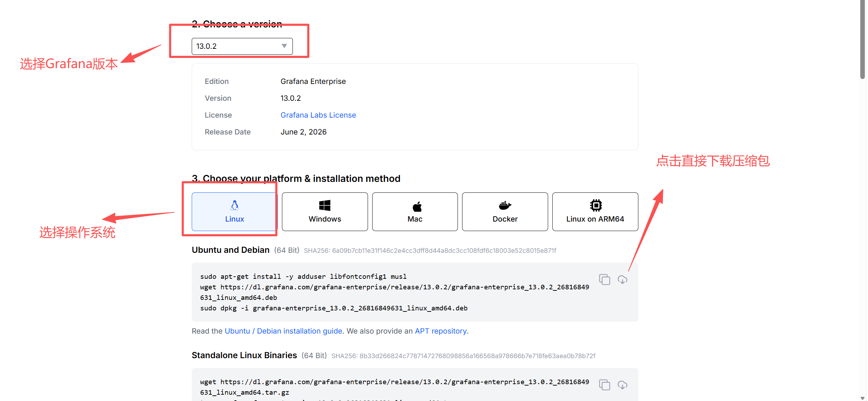
Task: Open the APT repository link
Action: [441, 331]
